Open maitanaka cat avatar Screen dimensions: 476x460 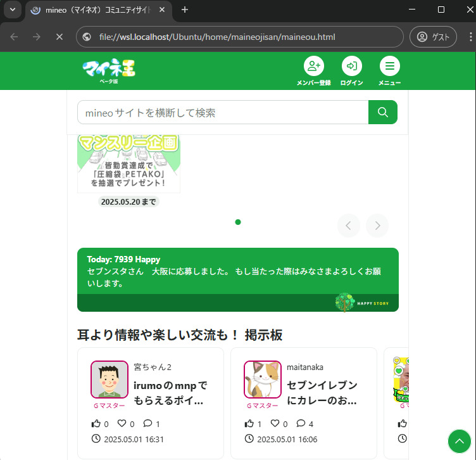[263, 379]
